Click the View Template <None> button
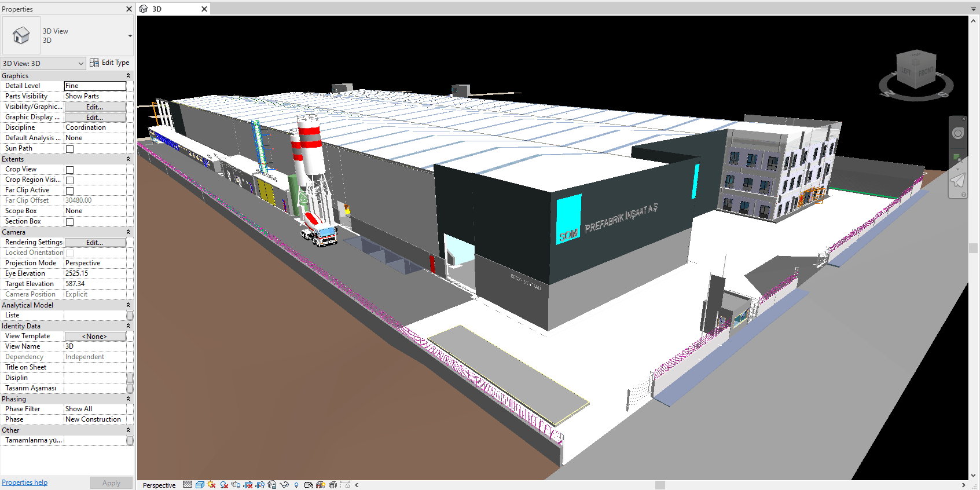Screen dimensions: 980x490 tap(95, 337)
